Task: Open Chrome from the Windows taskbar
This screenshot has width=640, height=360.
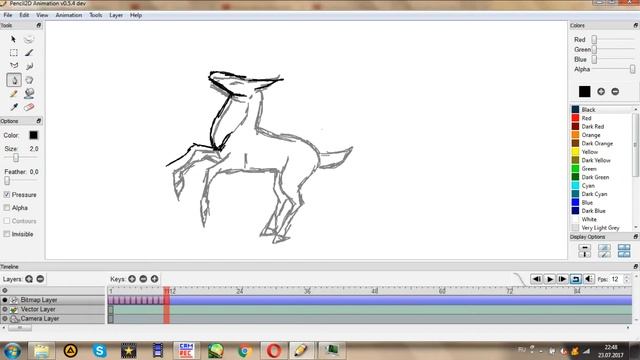Action: [245, 351]
